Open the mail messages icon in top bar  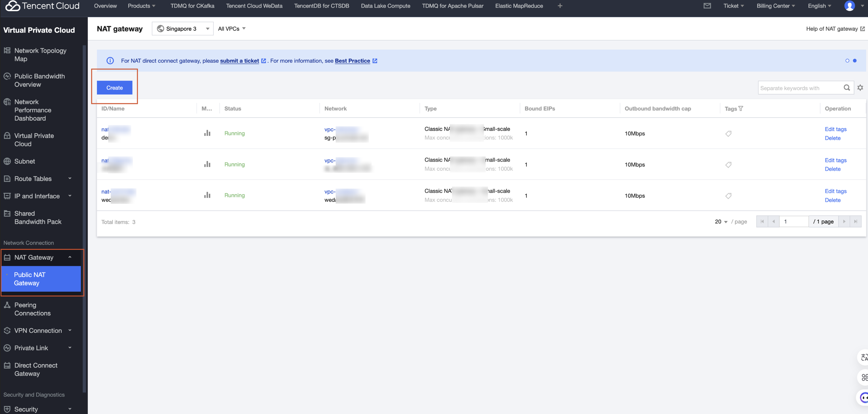point(707,6)
